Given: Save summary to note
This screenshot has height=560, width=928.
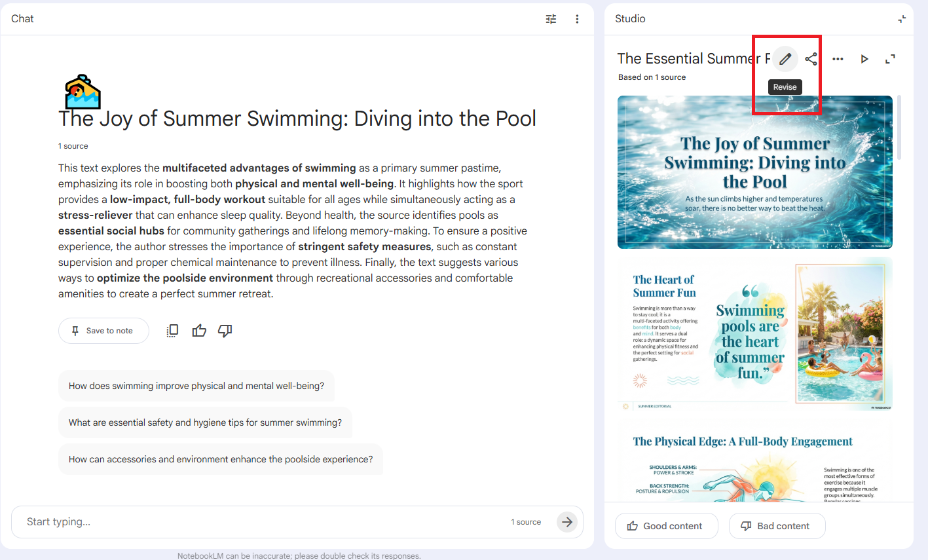Looking at the screenshot, I should [x=103, y=331].
